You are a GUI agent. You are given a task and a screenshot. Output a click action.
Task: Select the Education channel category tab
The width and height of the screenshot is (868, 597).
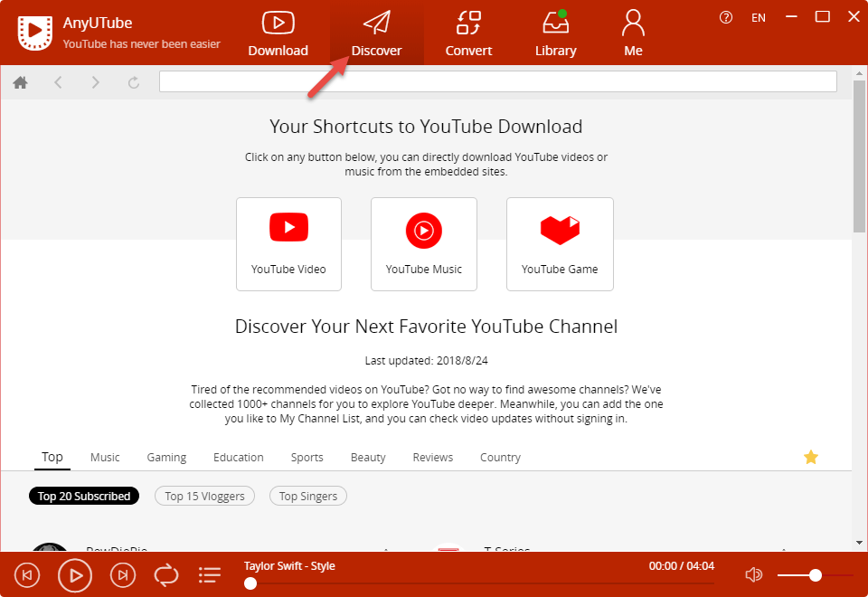click(x=239, y=458)
